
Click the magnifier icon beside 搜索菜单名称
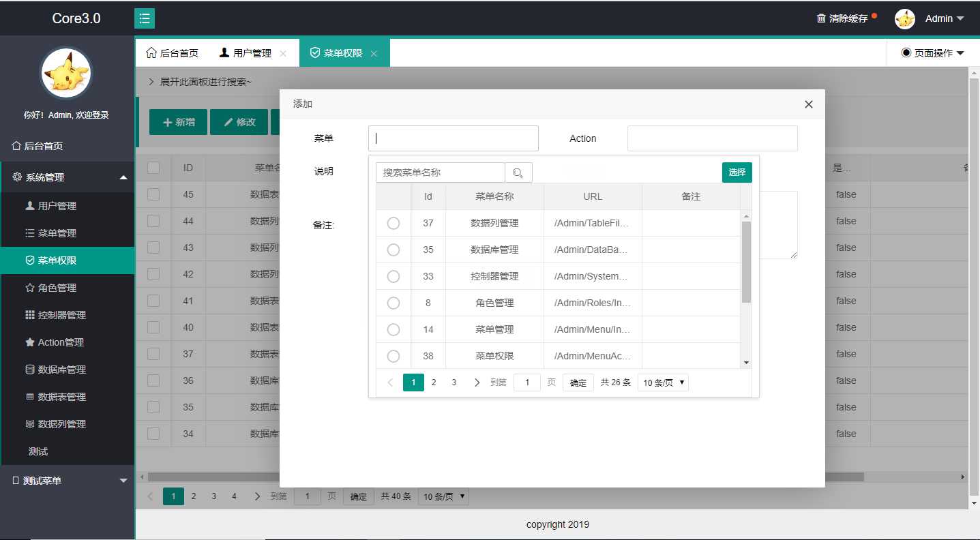coord(518,172)
